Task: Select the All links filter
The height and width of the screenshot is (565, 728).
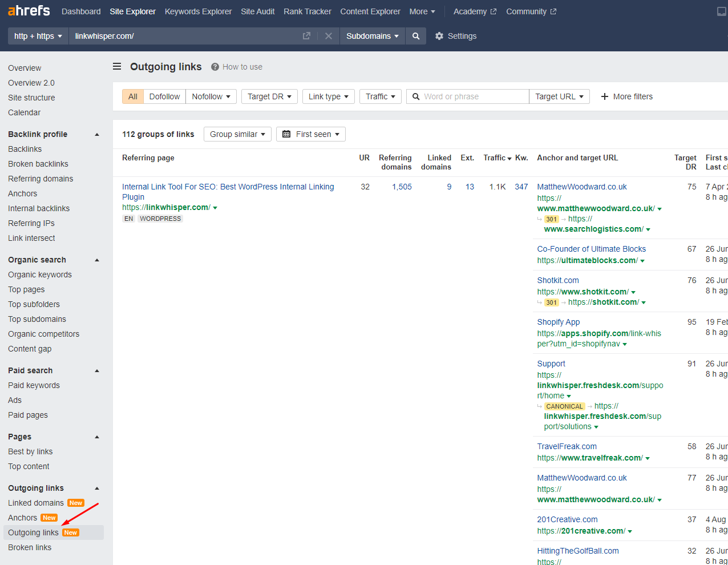Action: pyautogui.click(x=132, y=96)
